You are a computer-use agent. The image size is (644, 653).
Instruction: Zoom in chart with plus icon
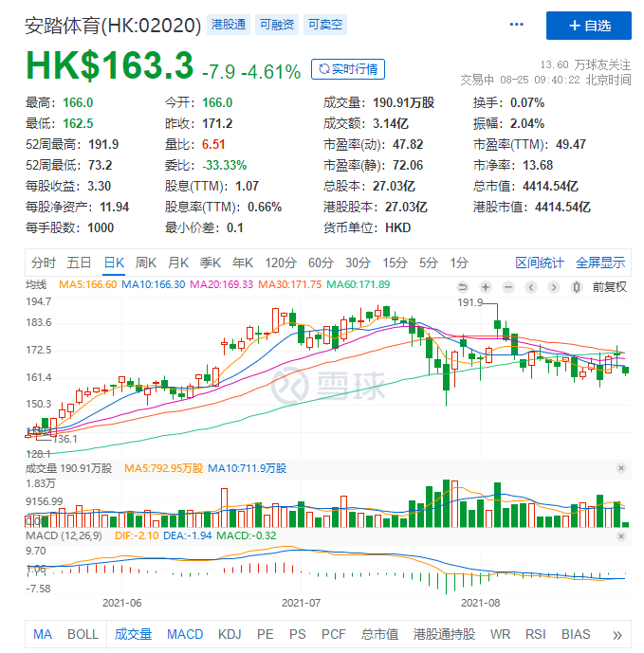pos(486,287)
